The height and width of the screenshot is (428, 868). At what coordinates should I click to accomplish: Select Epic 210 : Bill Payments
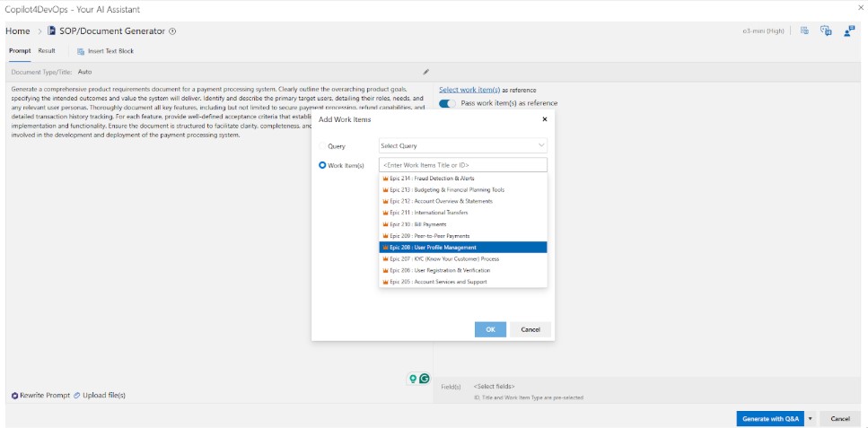click(463, 224)
